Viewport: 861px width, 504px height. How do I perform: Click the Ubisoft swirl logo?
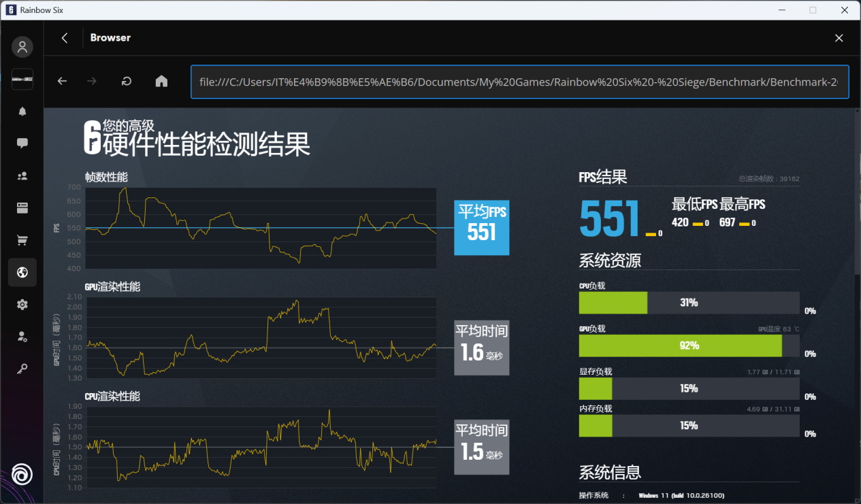[x=22, y=474]
